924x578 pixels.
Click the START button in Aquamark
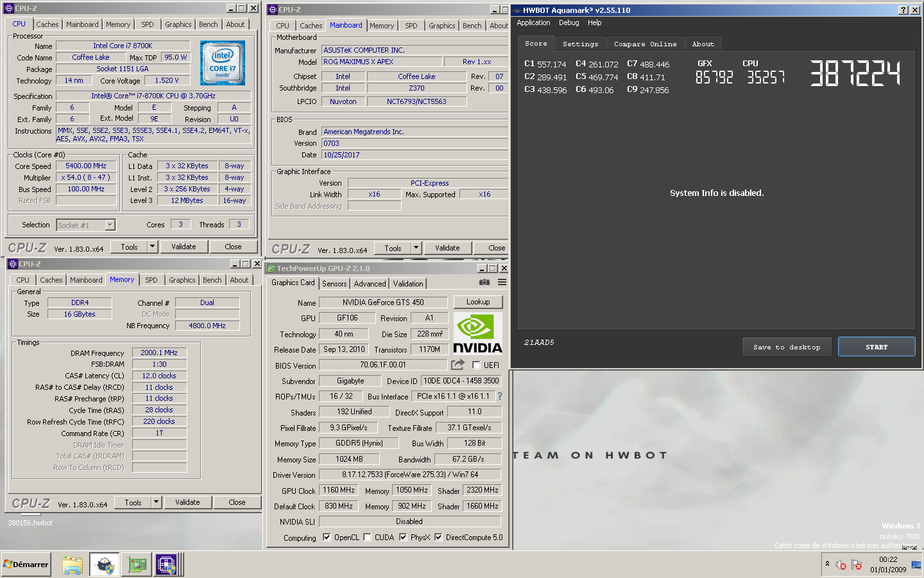(x=877, y=347)
